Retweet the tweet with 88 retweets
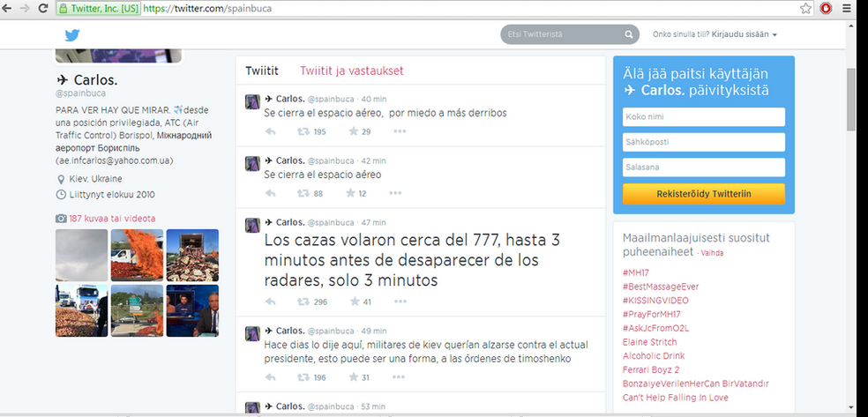868x417 pixels. point(303,193)
